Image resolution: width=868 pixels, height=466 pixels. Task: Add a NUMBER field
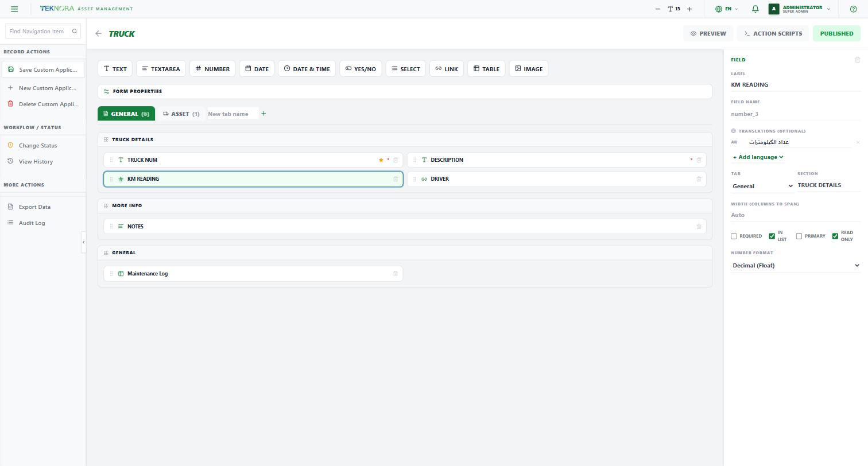(x=212, y=69)
